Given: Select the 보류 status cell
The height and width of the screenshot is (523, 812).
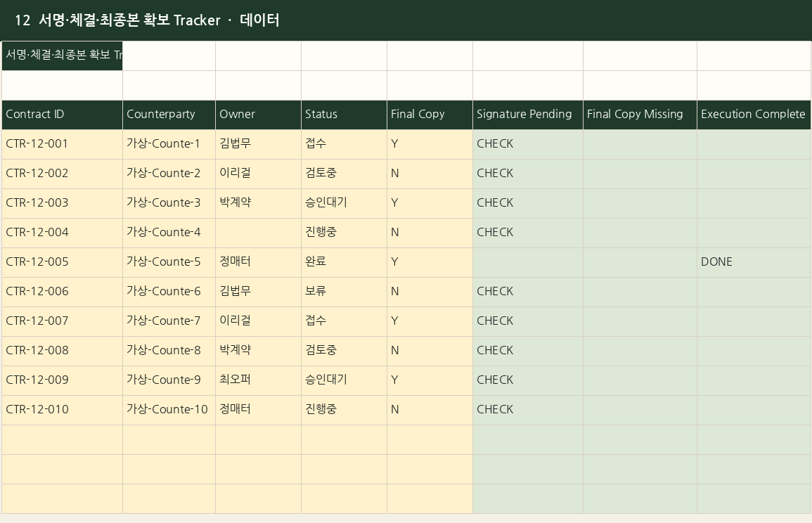Looking at the screenshot, I should pyautogui.click(x=344, y=292).
